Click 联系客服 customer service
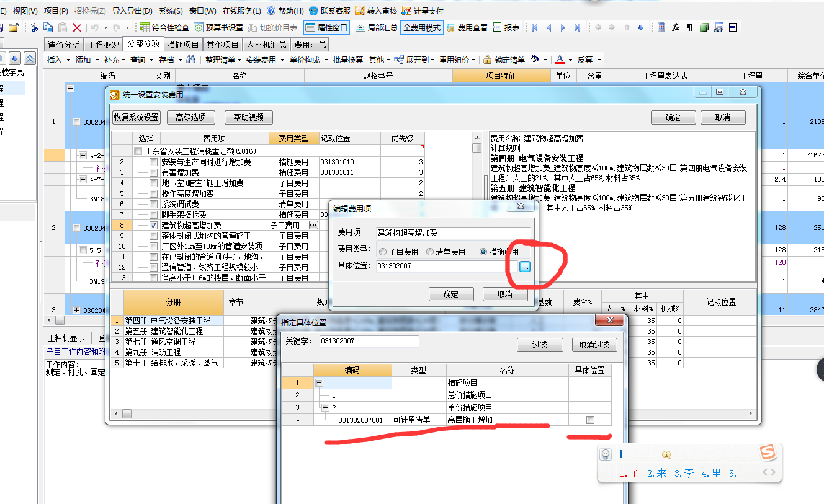 [x=329, y=11]
